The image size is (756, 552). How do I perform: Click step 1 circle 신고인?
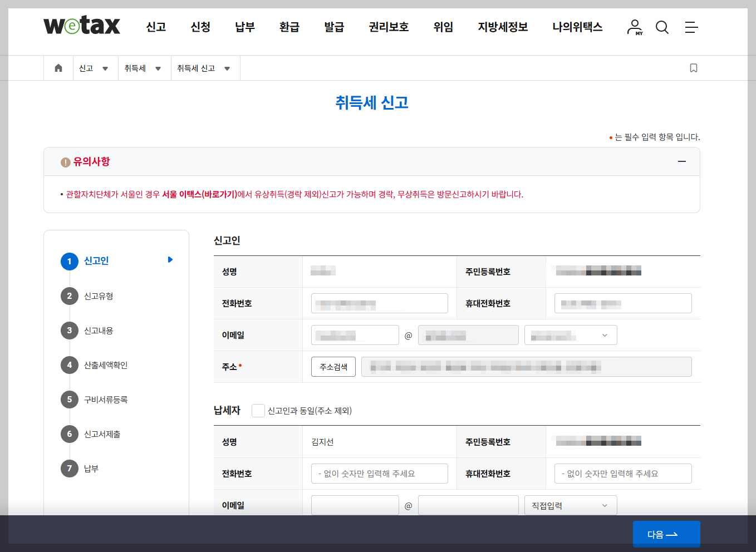[70, 261]
